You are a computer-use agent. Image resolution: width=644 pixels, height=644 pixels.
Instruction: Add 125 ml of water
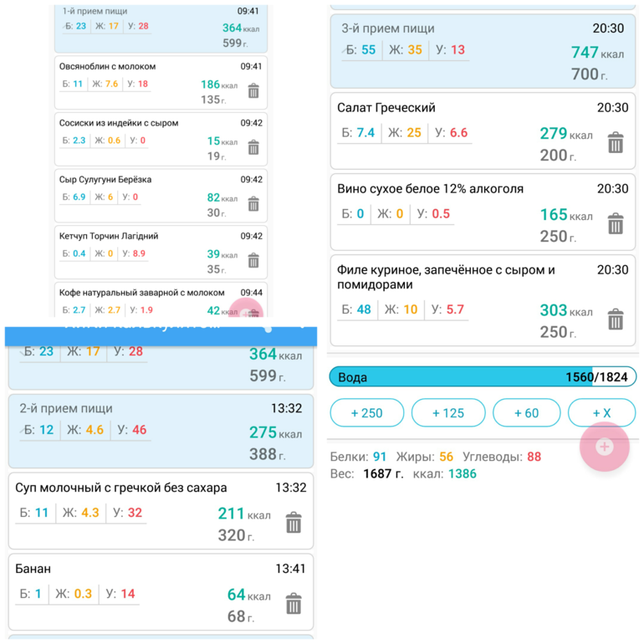448,413
